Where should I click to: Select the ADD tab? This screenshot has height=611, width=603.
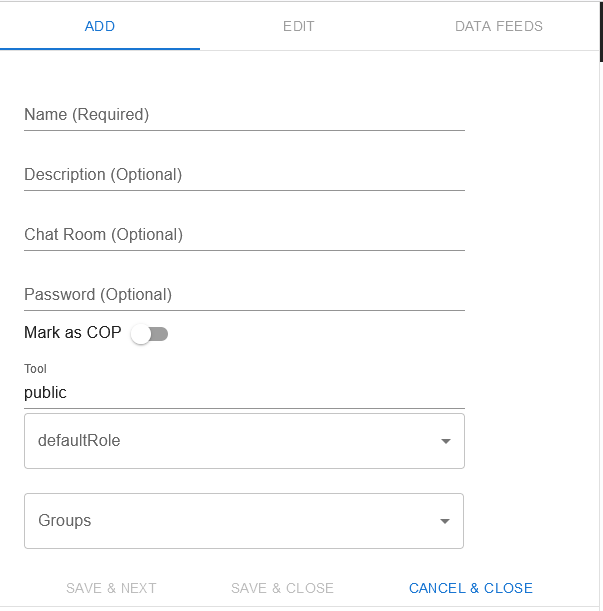click(x=100, y=26)
